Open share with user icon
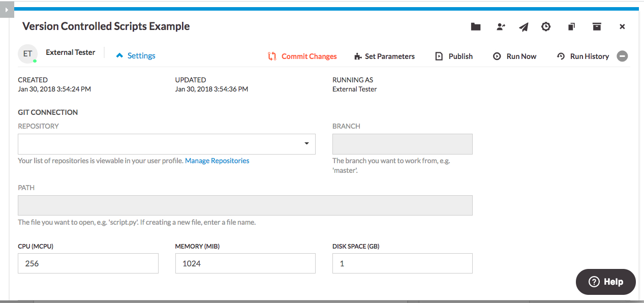The width and height of the screenshot is (644, 303). tap(501, 27)
